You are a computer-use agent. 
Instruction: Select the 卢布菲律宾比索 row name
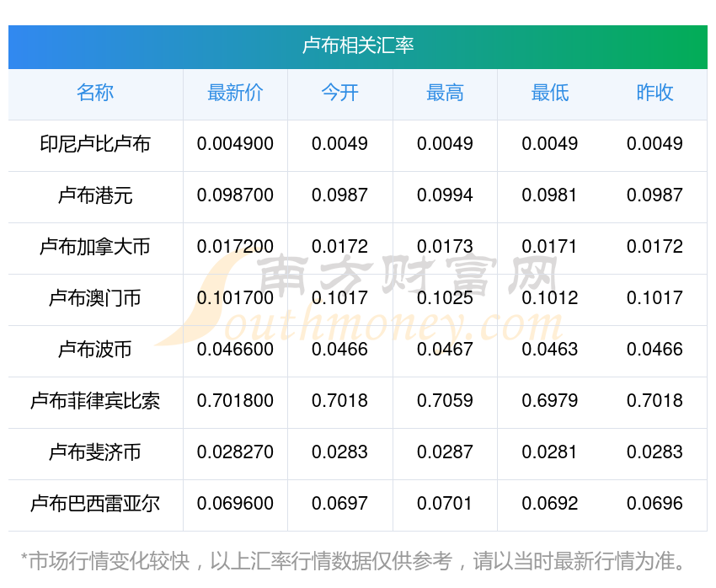pos(95,401)
